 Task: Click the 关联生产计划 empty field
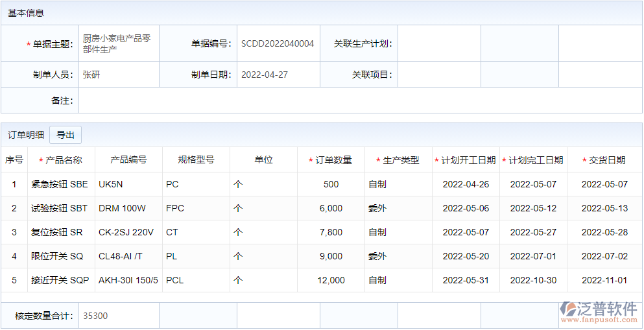(439, 43)
